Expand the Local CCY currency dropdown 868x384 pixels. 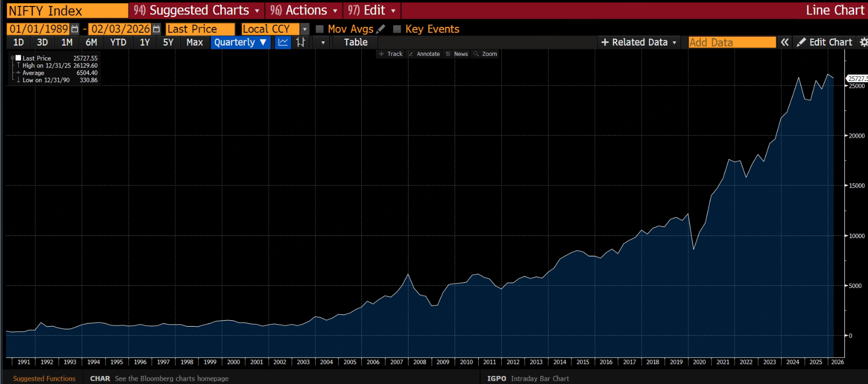click(x=305, y=29)
